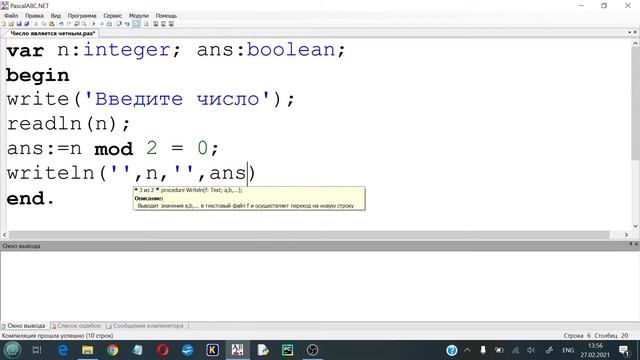Click the blue help question-mark tray icon
The height and width of the screenshot is (360, 640).
coord(451,350)
